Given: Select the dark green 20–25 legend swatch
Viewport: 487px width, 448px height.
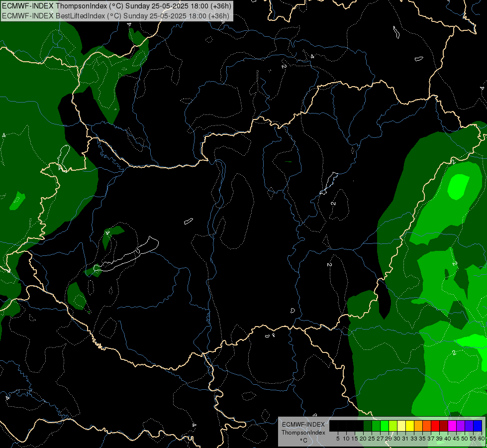Looking at the screenshot, I should (x=368, y=426).
